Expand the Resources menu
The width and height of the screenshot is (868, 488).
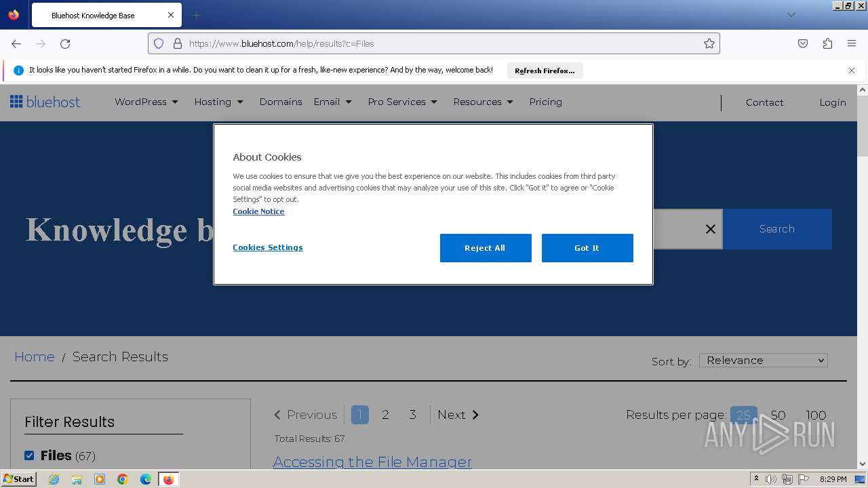click(x=484, y=102)
